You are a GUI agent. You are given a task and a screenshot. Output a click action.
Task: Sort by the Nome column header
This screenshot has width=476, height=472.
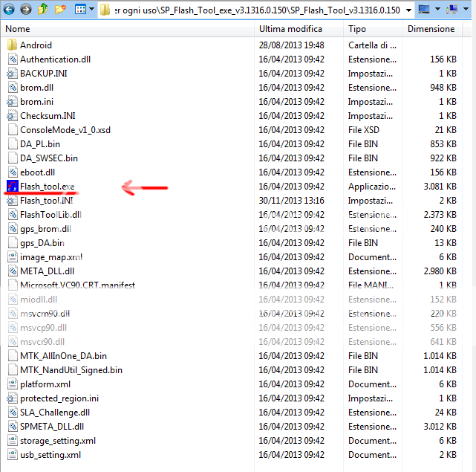click(128, 29)
